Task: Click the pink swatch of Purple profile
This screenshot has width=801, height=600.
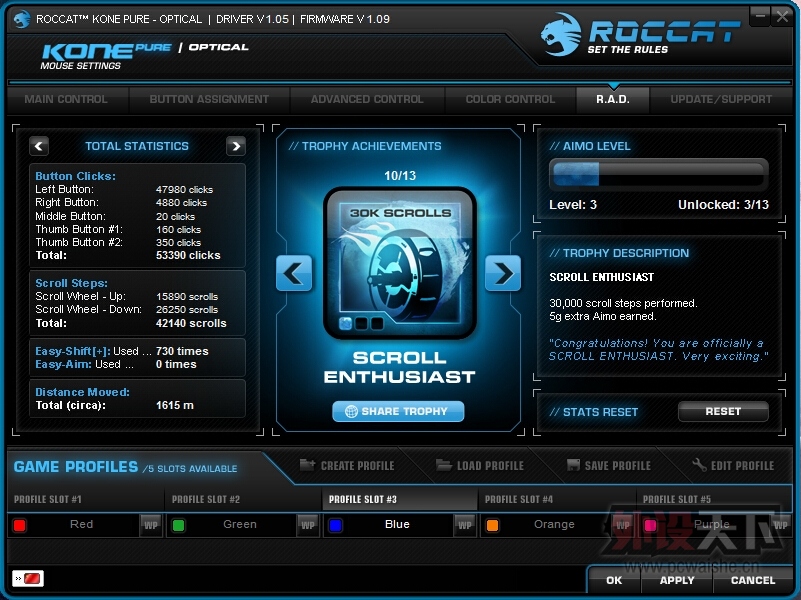Action: [x=650, y=525]
